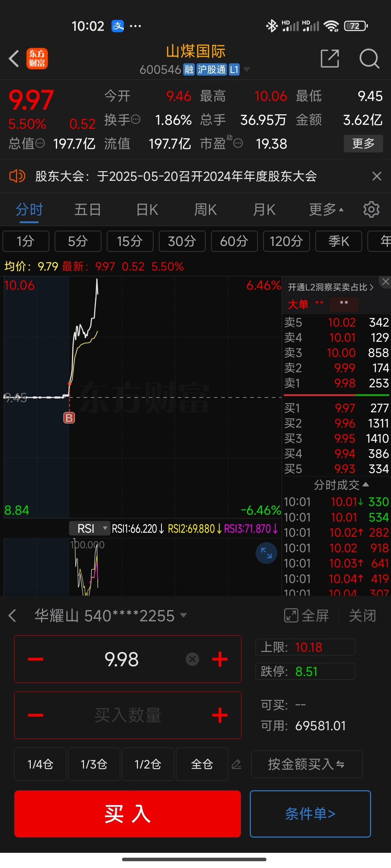Tap the red 买入 buy button

coord(127,814)
